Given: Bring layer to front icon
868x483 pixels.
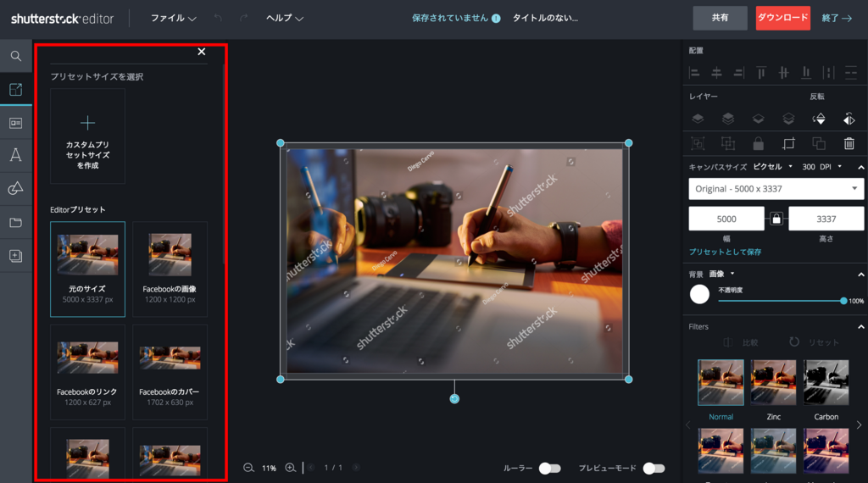Looking at the screenshot, I should click(728, 119).
